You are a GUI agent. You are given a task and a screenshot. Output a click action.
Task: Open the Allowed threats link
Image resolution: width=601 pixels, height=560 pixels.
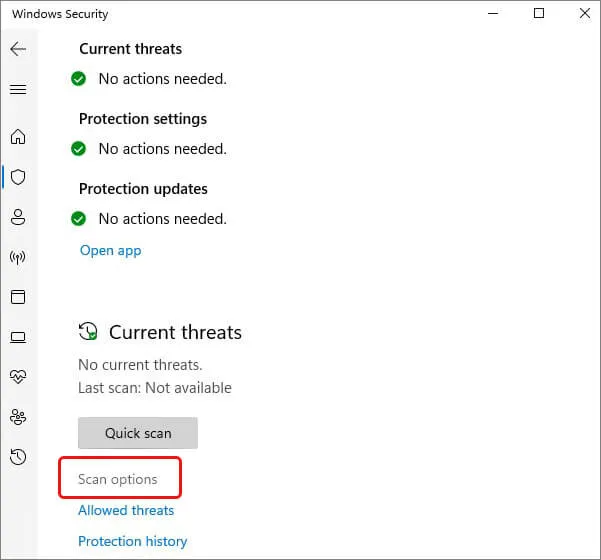click(x=126, y=511)
